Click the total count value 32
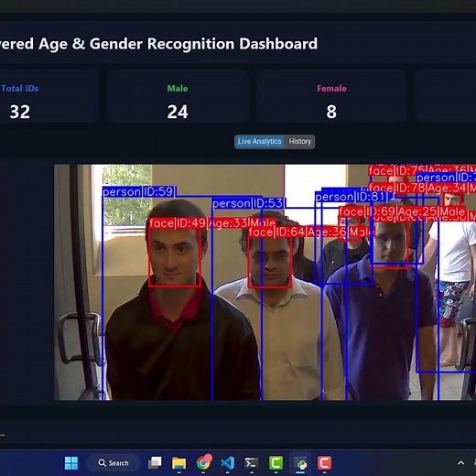476x476 pixels. [20, 112]
